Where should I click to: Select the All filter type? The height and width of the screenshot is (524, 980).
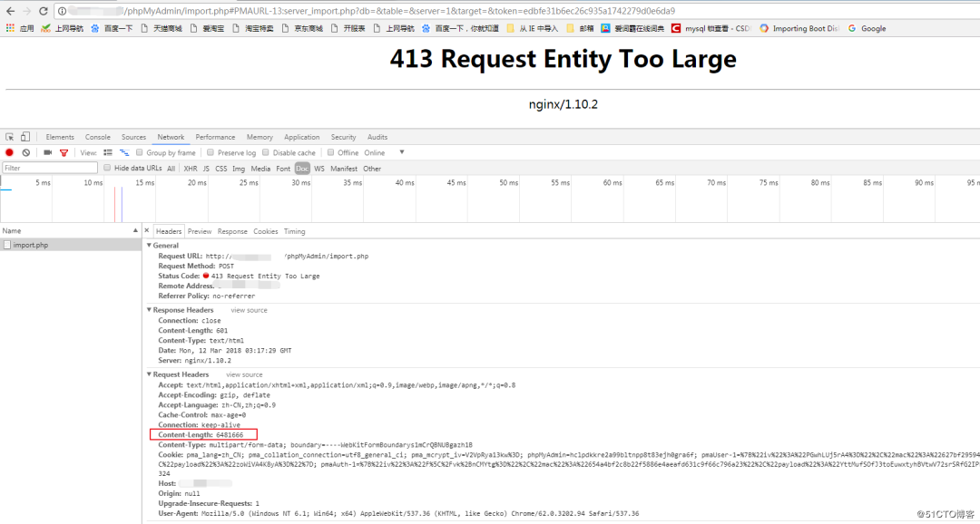(x=171, y=169)
